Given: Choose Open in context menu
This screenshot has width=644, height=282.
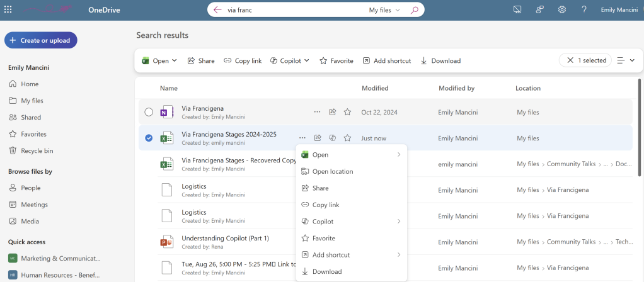Looking at the screenshot, I should (351, 154).
